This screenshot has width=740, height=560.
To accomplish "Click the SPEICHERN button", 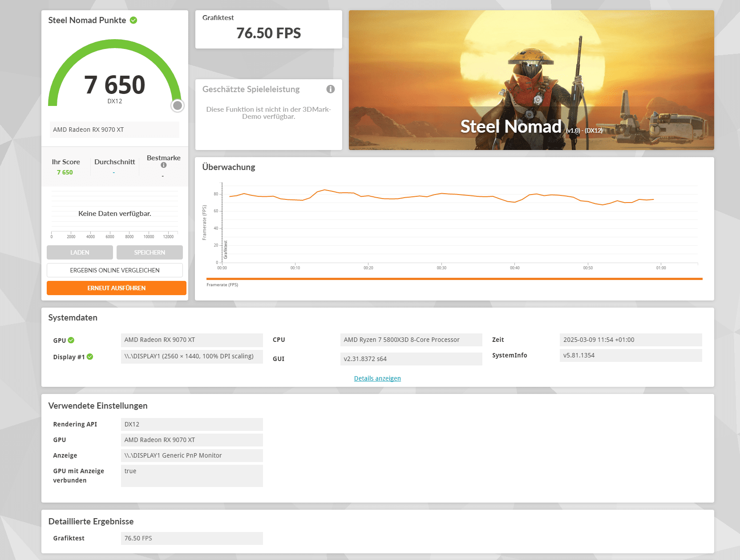I will pos(150,252).
